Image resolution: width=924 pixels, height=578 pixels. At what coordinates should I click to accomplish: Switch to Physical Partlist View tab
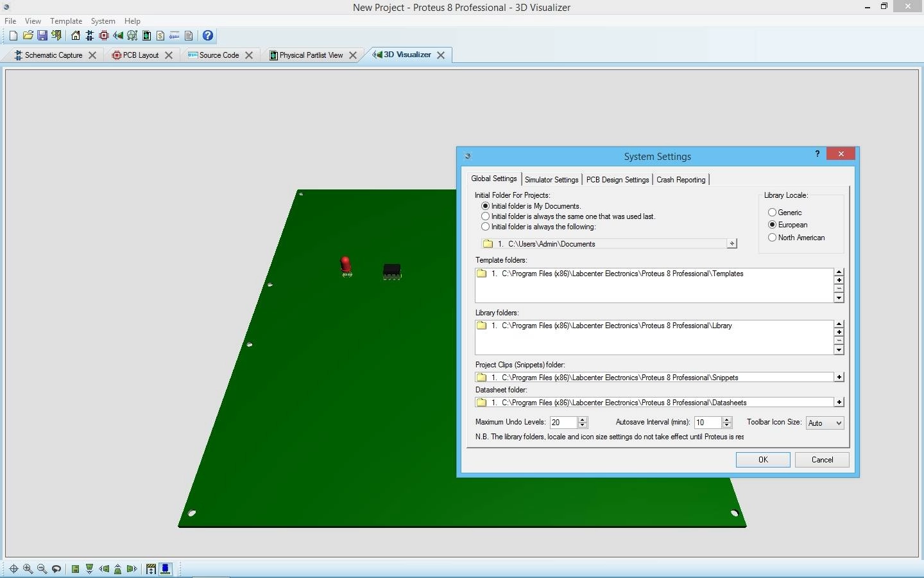pos(311,55)
